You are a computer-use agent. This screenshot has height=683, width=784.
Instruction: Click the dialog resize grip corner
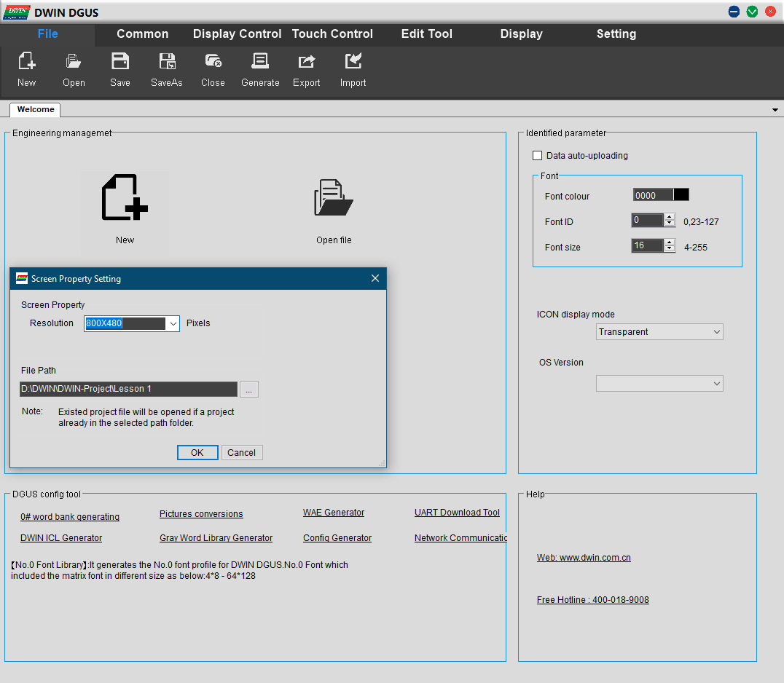[x=382, y=464]
